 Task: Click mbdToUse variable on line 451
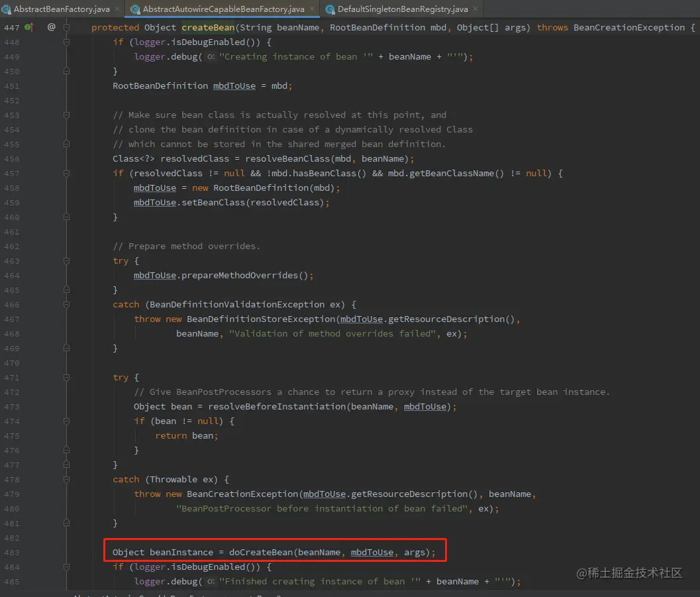pyautogui.click(x=234, y=85)
